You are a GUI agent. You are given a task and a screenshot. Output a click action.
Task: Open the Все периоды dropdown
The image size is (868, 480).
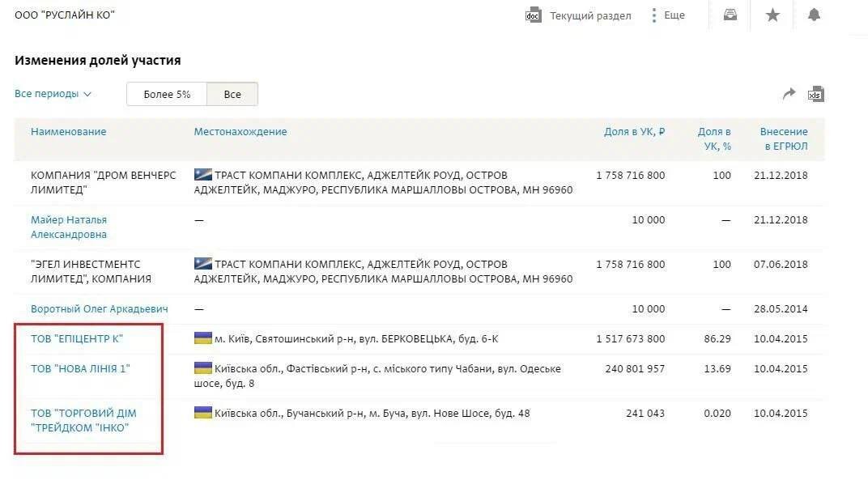[x=53, y=94]
